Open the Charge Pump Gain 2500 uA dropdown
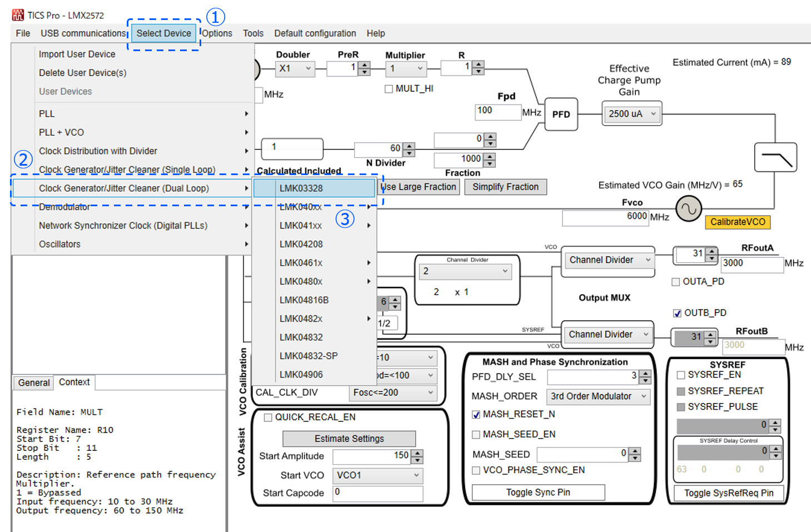This screenshot has height=532, width=811. [631, 114]
